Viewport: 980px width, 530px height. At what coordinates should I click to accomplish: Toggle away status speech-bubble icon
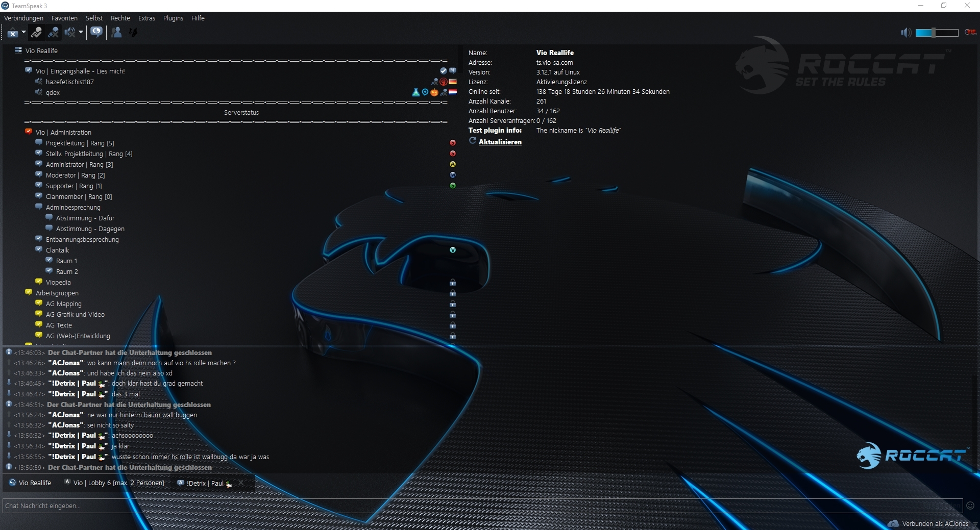click(x=96, y=32)
